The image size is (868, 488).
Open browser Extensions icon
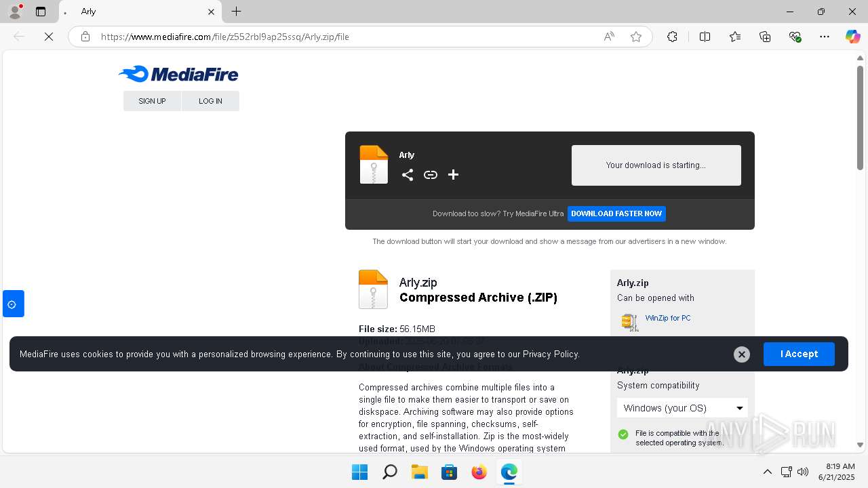click(672, 37)
